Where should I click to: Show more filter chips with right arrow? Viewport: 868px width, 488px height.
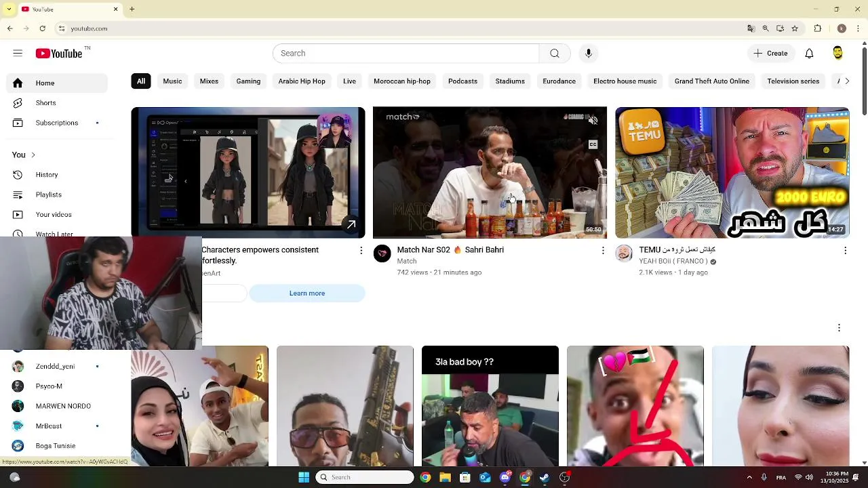click(846, 81)
